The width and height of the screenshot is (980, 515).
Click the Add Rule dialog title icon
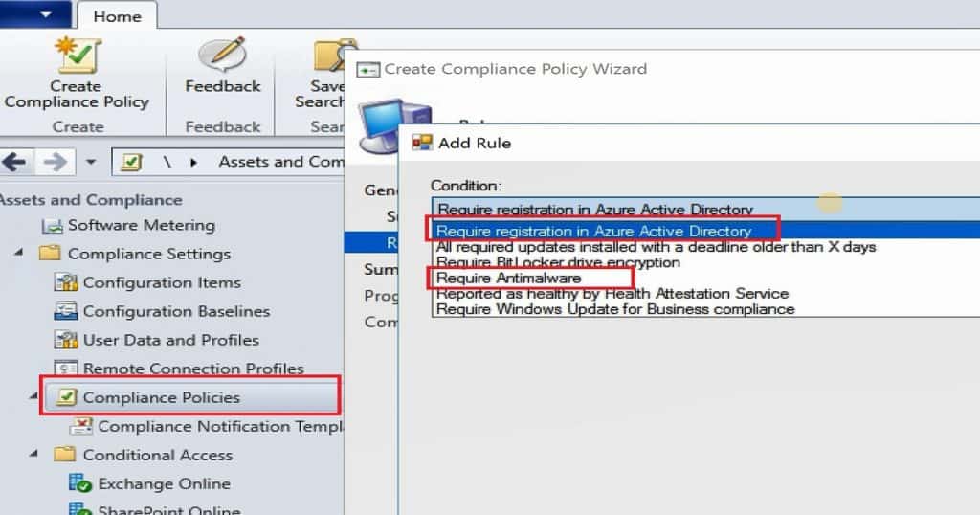tap(422, 143)
